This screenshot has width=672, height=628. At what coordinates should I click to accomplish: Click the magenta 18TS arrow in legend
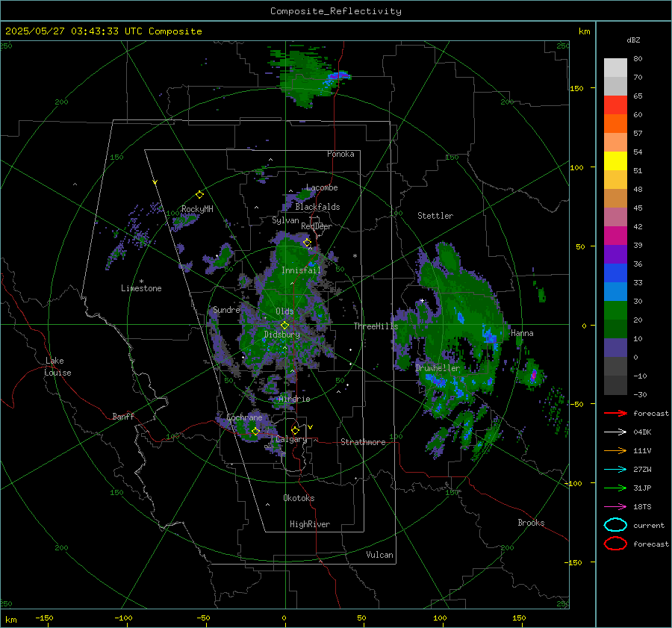tap(615, 506)
